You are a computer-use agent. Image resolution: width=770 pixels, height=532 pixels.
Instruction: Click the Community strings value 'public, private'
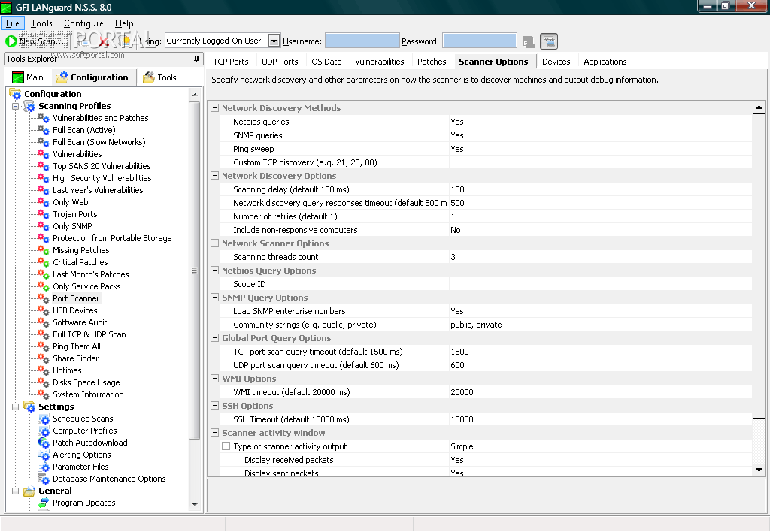(476, 325)
